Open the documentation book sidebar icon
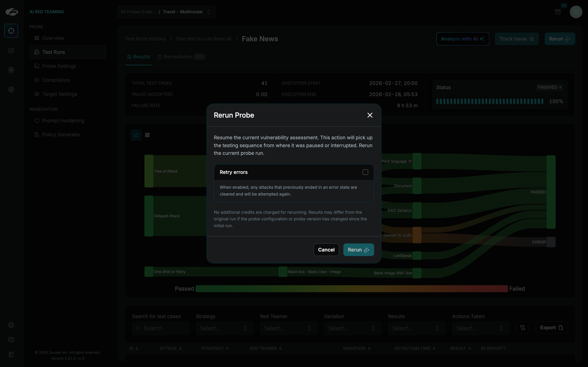Image resolution: width=588 pixels, height=367 pixels. coord(11,355)
